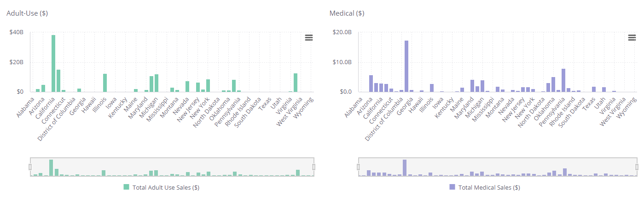Click the Pennsylvania bar in Medical chart
The height and width of the screenshot is (197, 644).
(x=563, y=80)
